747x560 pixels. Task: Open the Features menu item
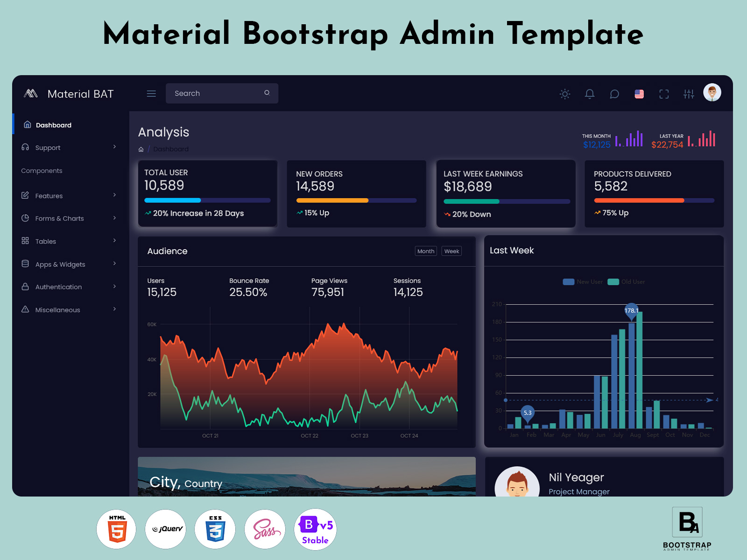70,196
